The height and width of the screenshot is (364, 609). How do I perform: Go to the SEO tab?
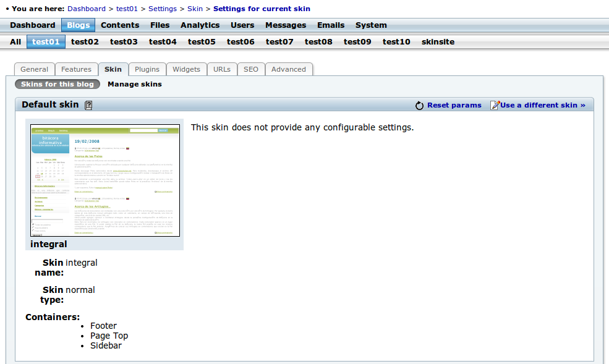pos(251,69)
